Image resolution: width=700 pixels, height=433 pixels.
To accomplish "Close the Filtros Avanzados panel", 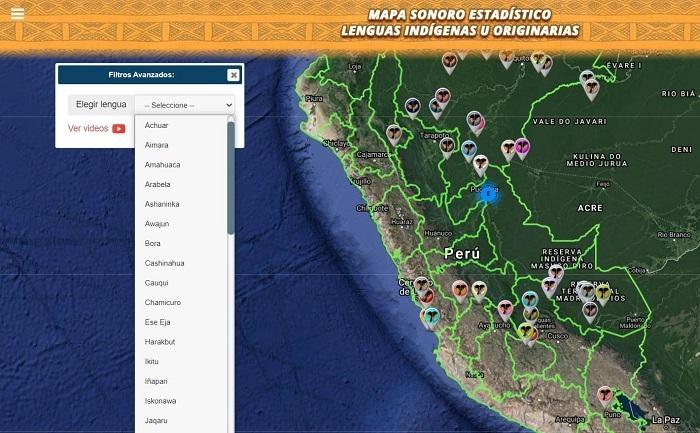I will click(233, 75).
